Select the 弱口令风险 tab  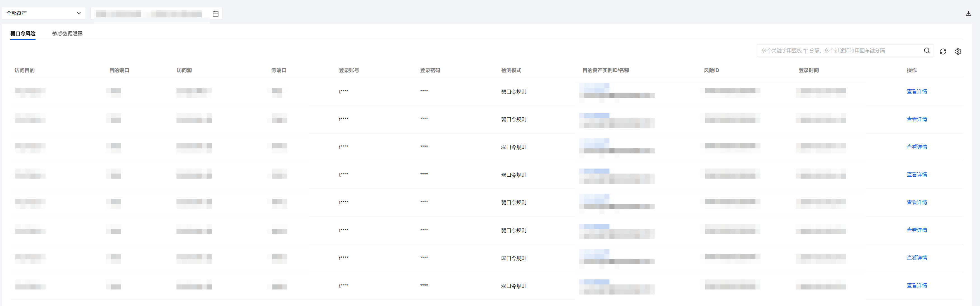coord(23,34)
